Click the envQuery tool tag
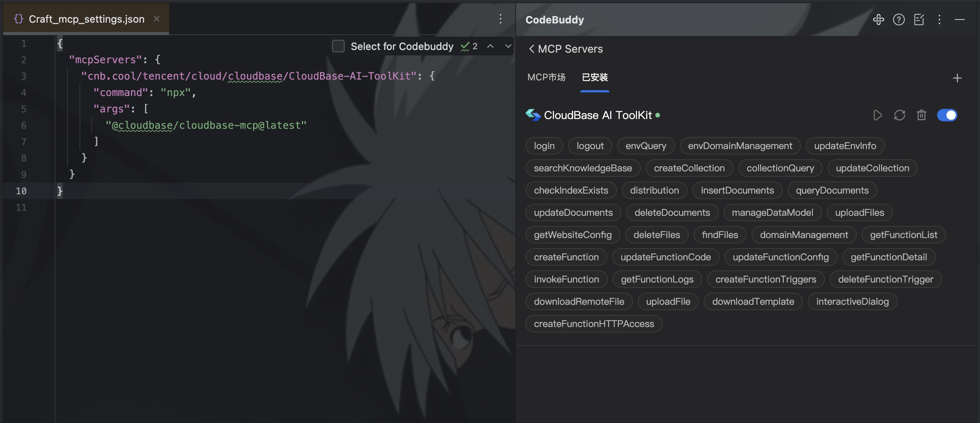This screenshot has width=980, height=423. [646, 146]
